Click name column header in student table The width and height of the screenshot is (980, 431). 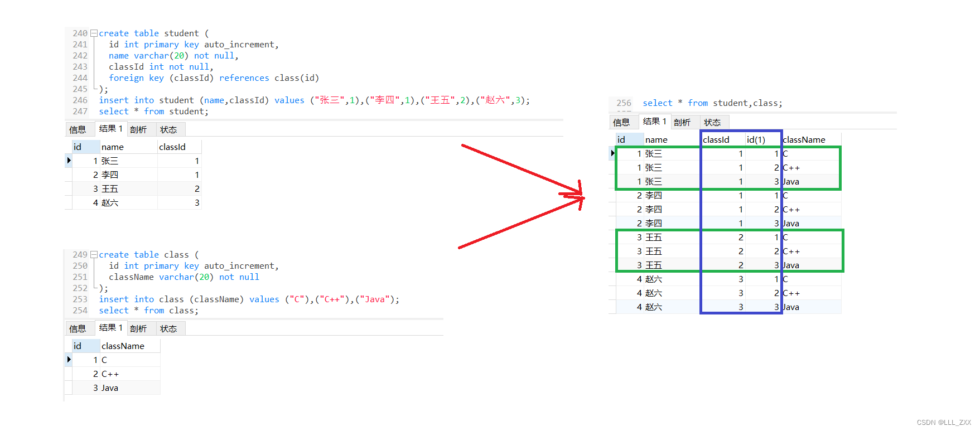point(129,147)
